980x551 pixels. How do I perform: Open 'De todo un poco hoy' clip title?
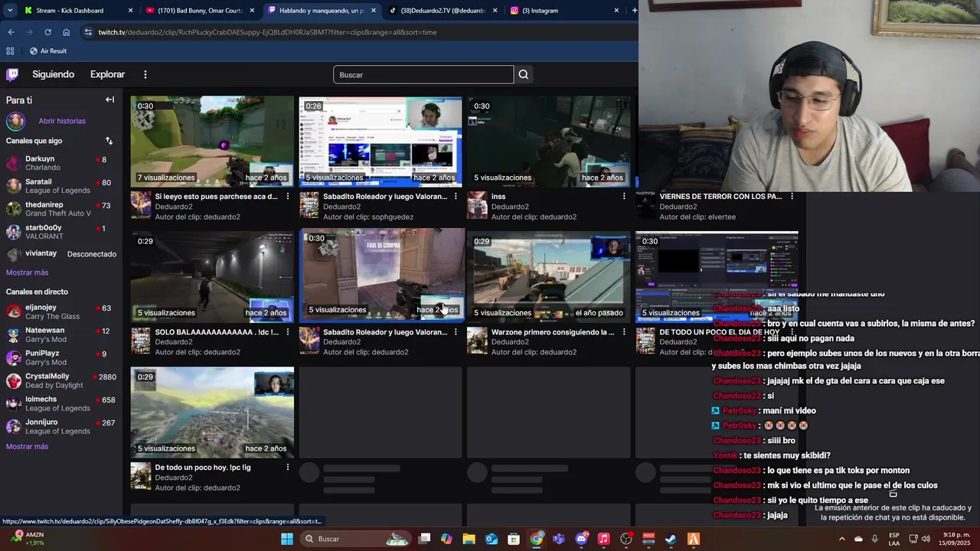[203, 468]
